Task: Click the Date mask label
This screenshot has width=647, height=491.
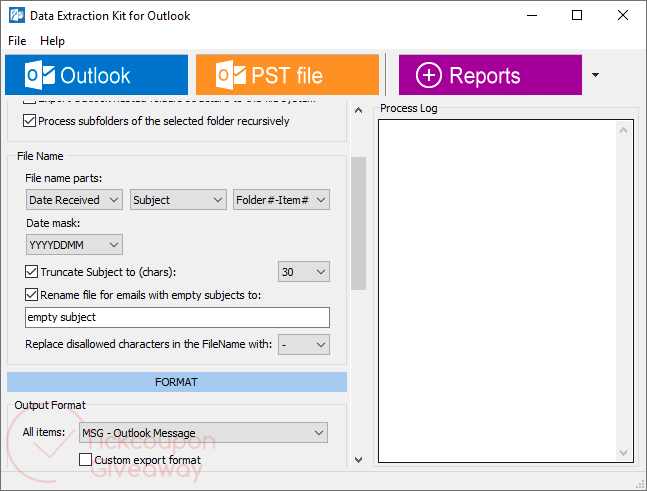Action: click(x=53, y=223)
